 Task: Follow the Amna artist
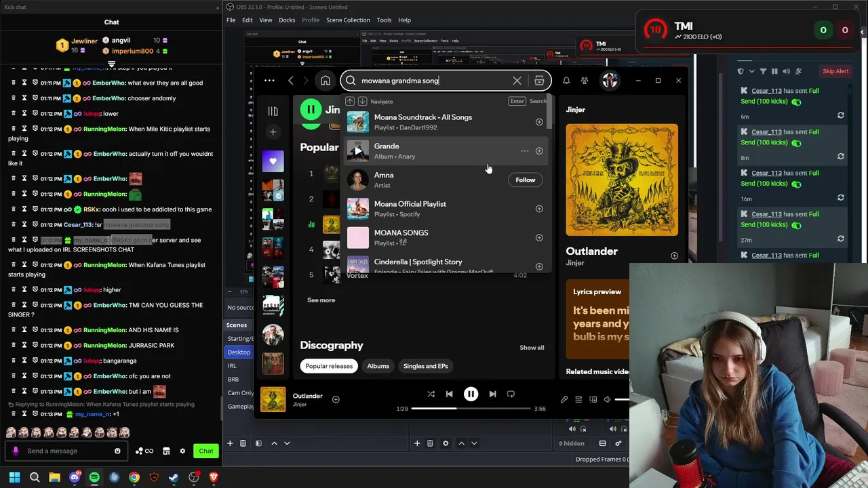tap(526, 180)
